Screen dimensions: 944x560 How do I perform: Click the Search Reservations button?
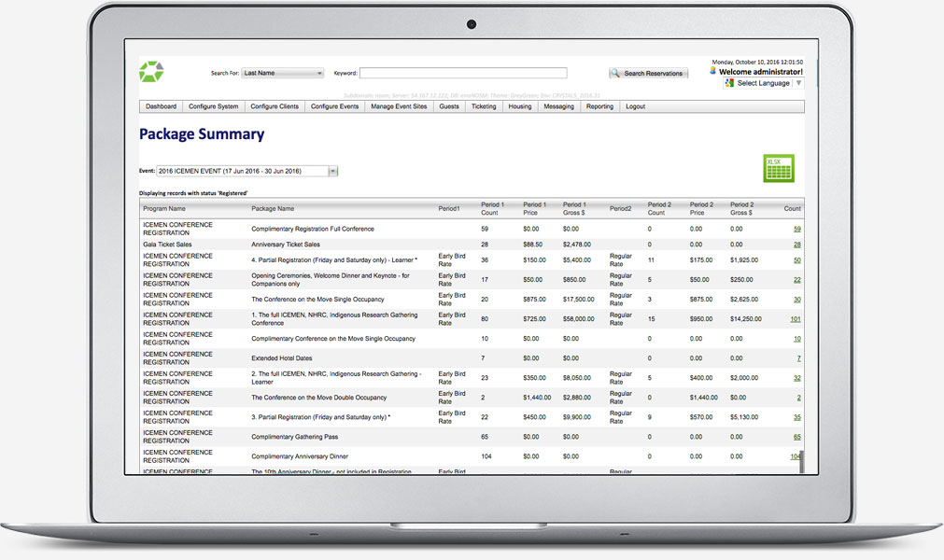(648, 74)
